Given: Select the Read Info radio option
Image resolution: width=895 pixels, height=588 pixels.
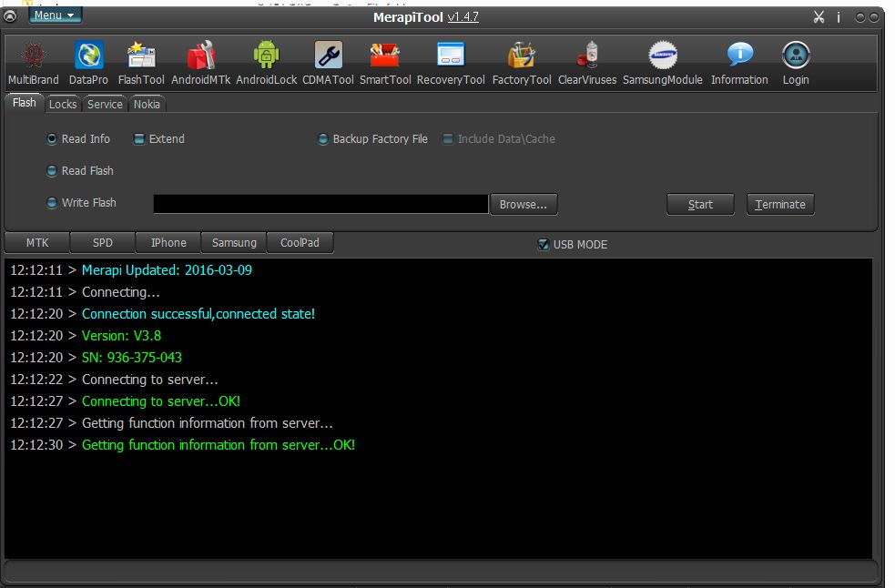Looking at the screenshot, I should tap(79, 138).
